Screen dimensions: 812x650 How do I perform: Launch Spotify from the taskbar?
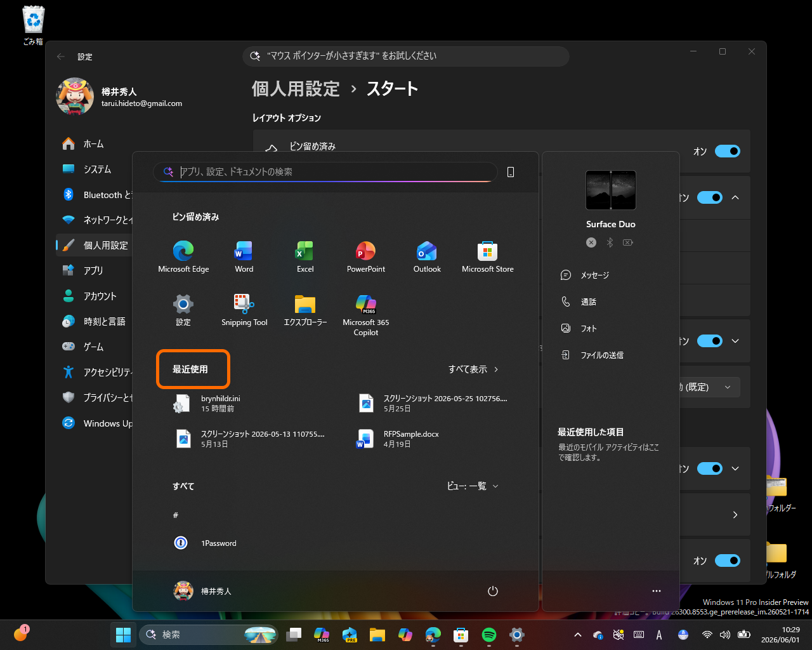pos(489,634)
